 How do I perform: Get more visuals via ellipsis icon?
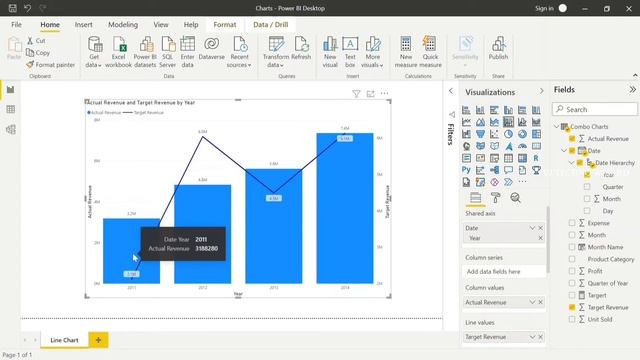[x=522, y=182]
